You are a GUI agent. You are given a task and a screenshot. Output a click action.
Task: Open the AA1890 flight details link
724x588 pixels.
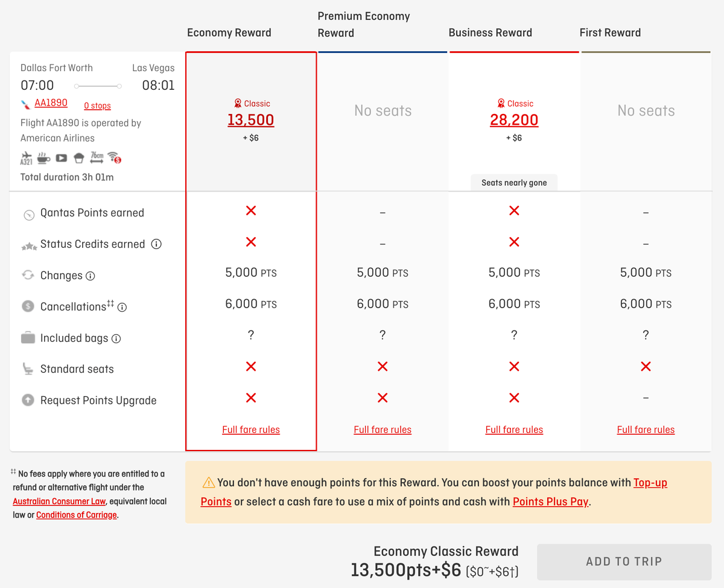point(51,103)
